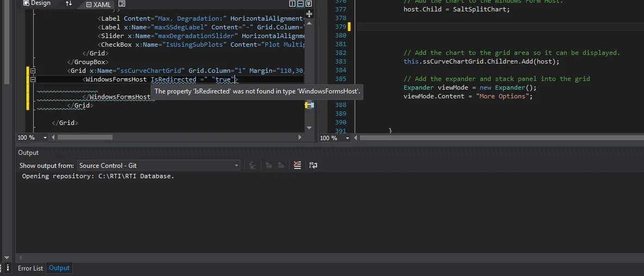
Task: Open the Error List tab
Action: tap(30, 268)
